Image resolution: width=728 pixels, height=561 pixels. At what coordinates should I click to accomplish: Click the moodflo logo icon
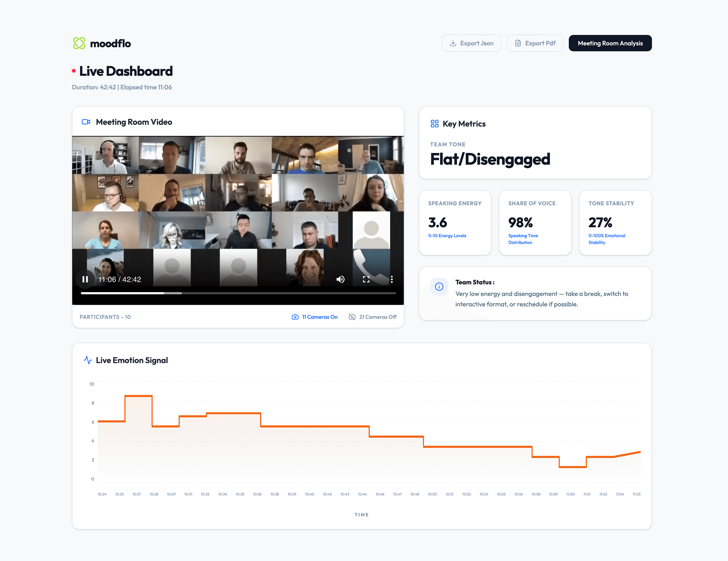pyautogui.click(x=79, y=43)
